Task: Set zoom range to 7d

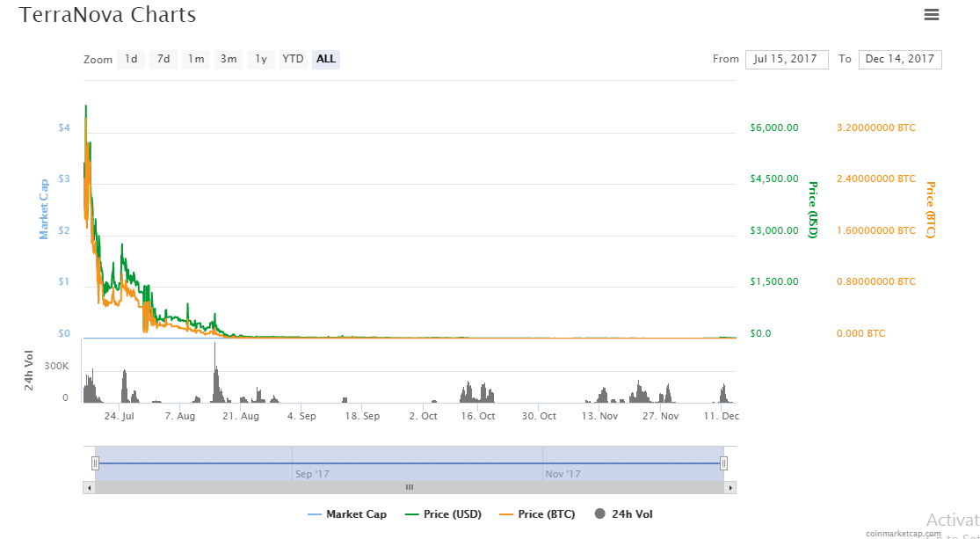Action: [163, 59]
